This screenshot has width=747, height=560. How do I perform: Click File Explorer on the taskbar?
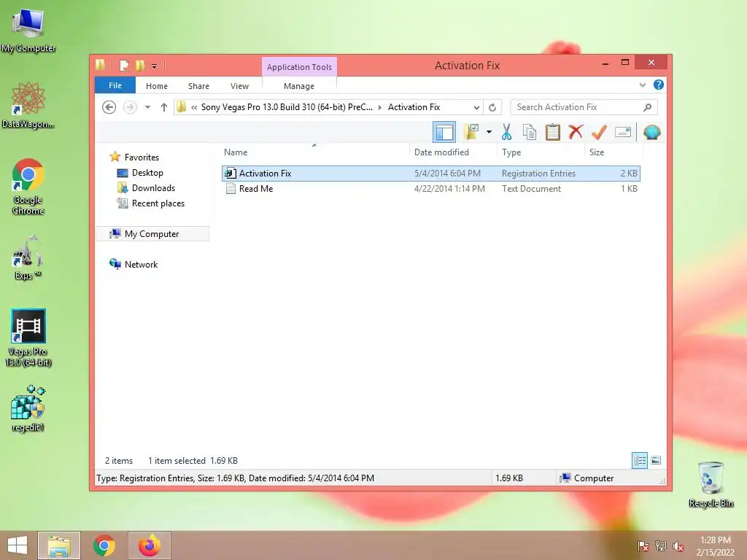[x=59, y=545]
